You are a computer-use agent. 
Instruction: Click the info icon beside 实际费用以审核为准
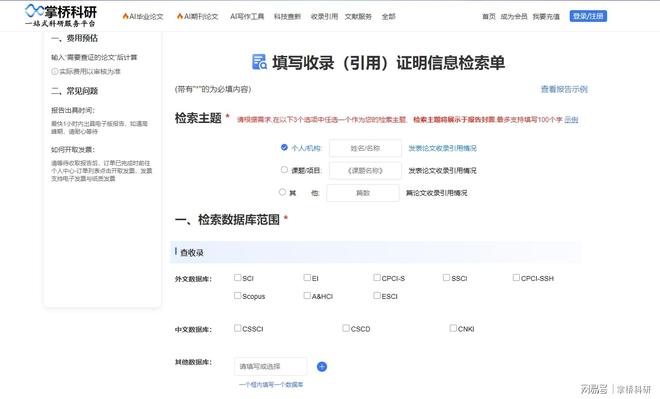coord(54,72)
